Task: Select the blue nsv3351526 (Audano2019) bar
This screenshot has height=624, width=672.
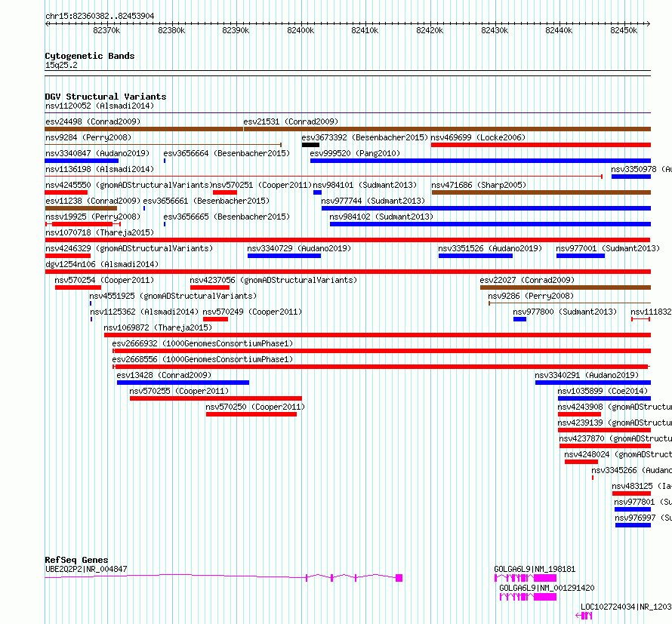Action: [475, 256]
